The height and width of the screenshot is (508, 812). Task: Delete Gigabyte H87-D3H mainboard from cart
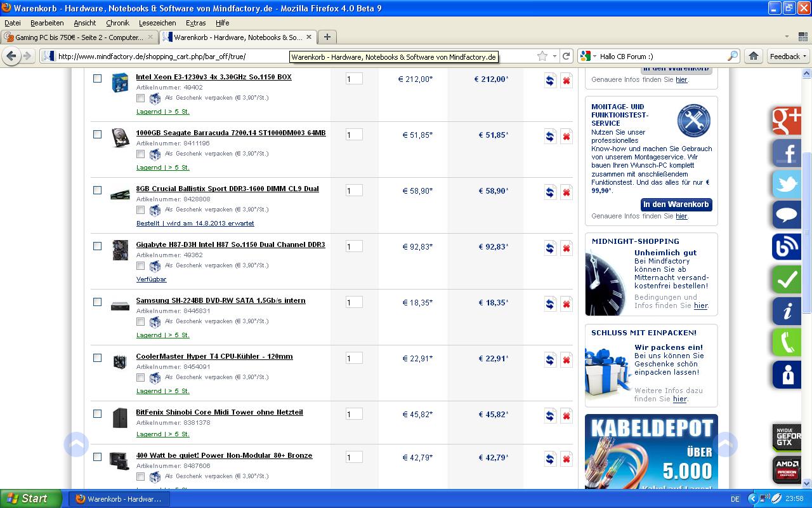pos(566,248)
